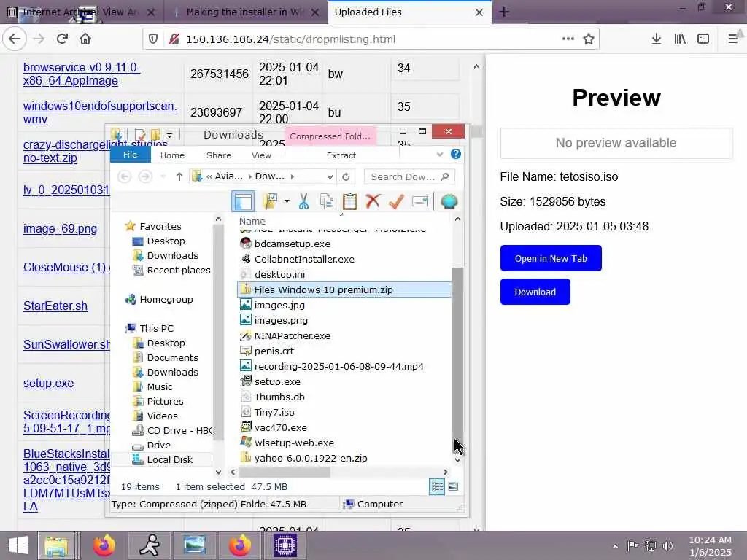Open Firefox page actions three dots
The image size is (747, 560).
(568, 39)
